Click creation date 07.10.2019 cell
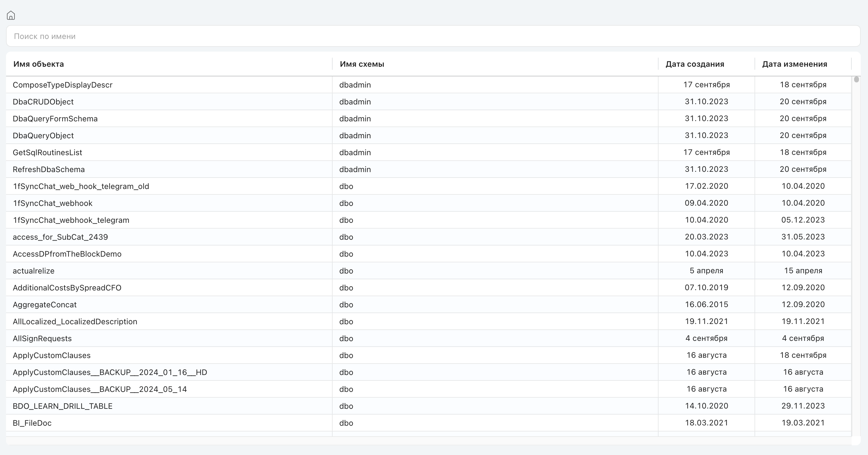Viewport: 868px width, 455px height. 706,287
